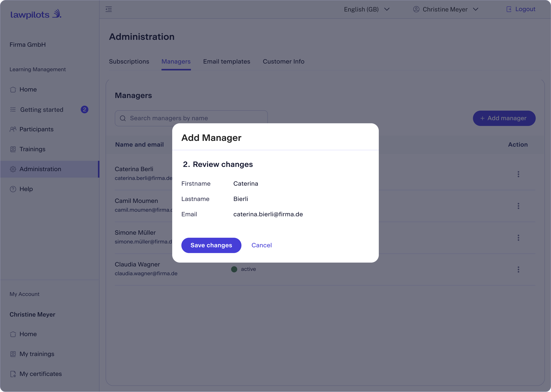Open the Email templates tab

point(227,62)
